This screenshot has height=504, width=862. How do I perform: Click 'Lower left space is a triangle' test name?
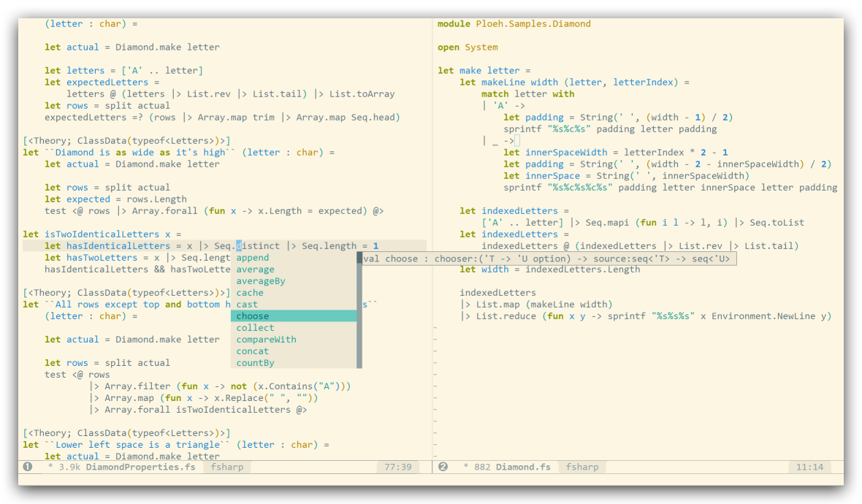(x=137, y=445)
